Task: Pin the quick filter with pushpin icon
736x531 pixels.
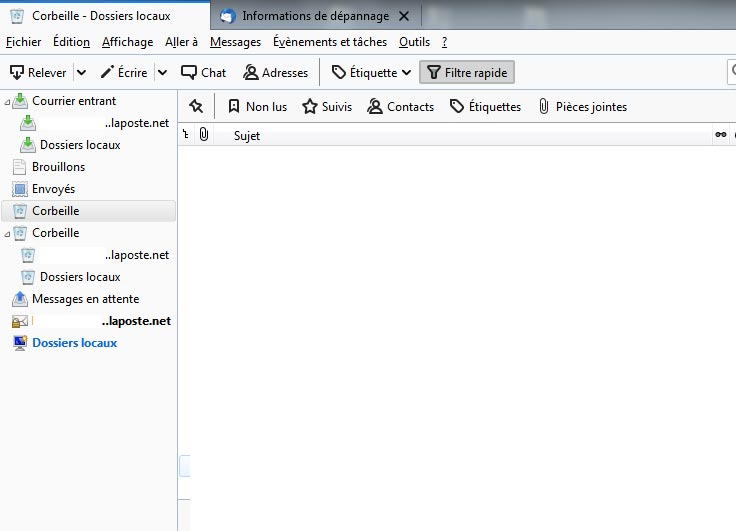Action: pyautogui.click(x=196, y=107)
